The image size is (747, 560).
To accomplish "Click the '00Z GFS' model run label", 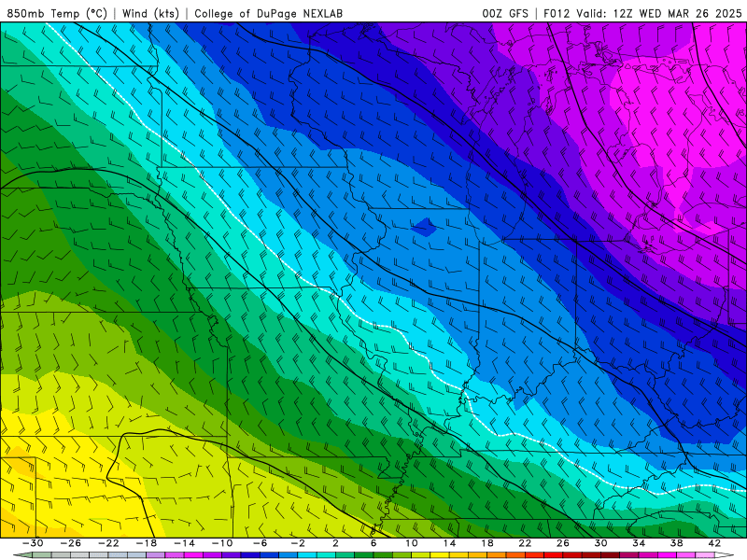I will pyautogui.click(x=505, y=13).
